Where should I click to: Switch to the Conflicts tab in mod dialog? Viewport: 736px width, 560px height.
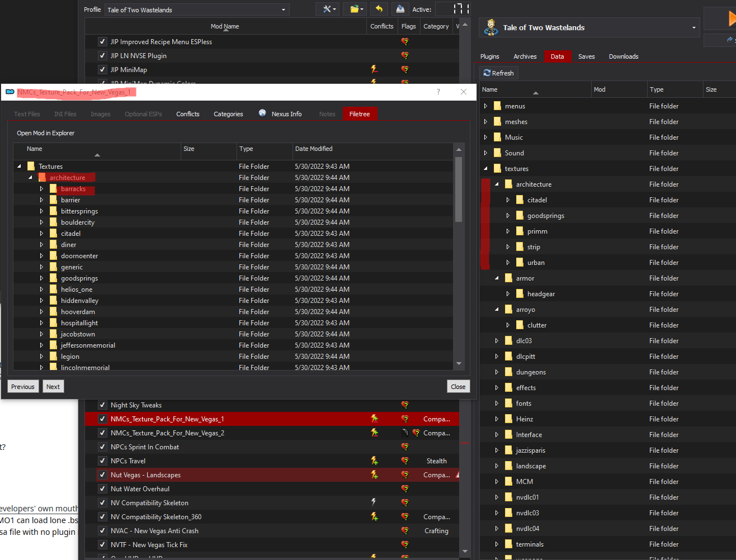[x=187, y=114]
